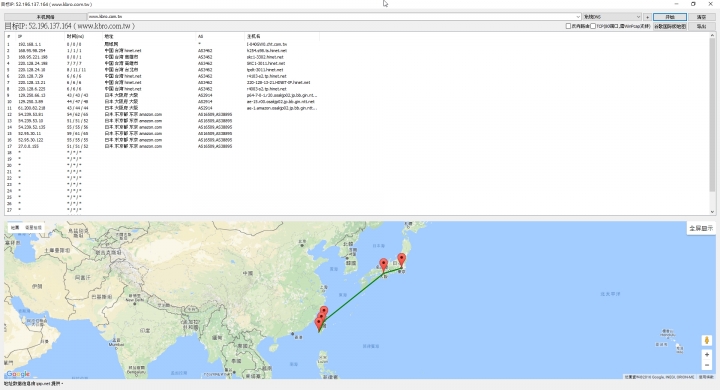Sort by the 主机名 hostname column header
This screenshot has height=390, width=720.
point(282,36)
